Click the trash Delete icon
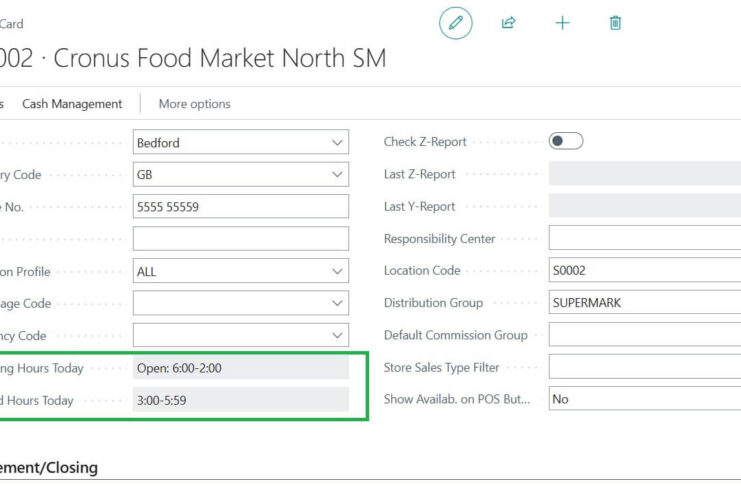The image size is (741, 486). [x=615, y=23]
